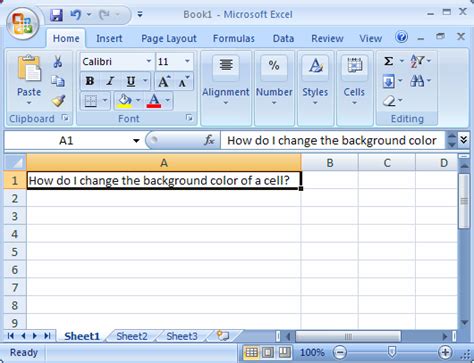Toggle Bold formatting
The height and width of the screenshot is (363, 474).
[x=90, y=81]
